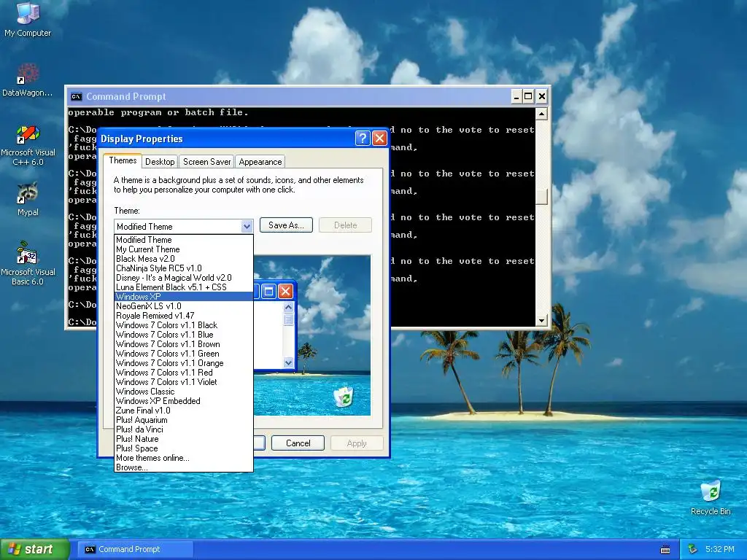Click the Command Prompt title bar icon

click(x=76, y=97)
